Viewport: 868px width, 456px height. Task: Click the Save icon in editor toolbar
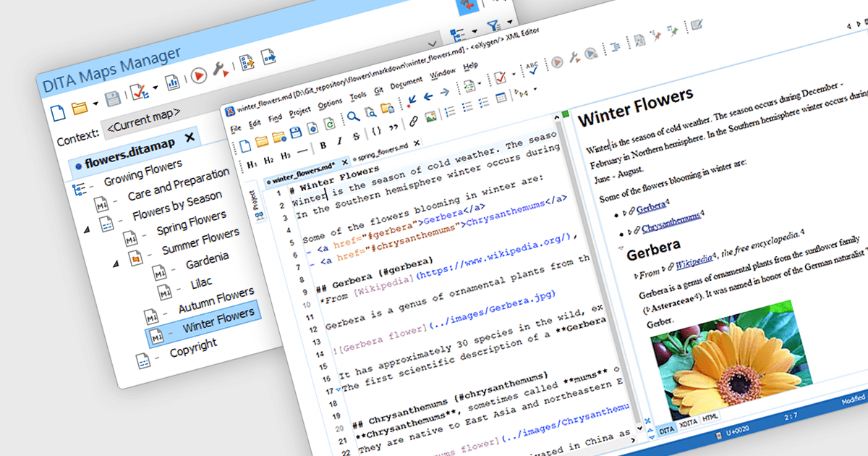point(295,132)
